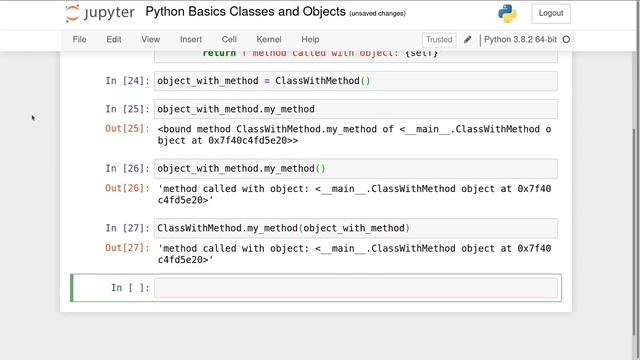Click the empty input cell at the bottom
The height and width of the screenshot is (360, 640).
[x=356, y=288]
